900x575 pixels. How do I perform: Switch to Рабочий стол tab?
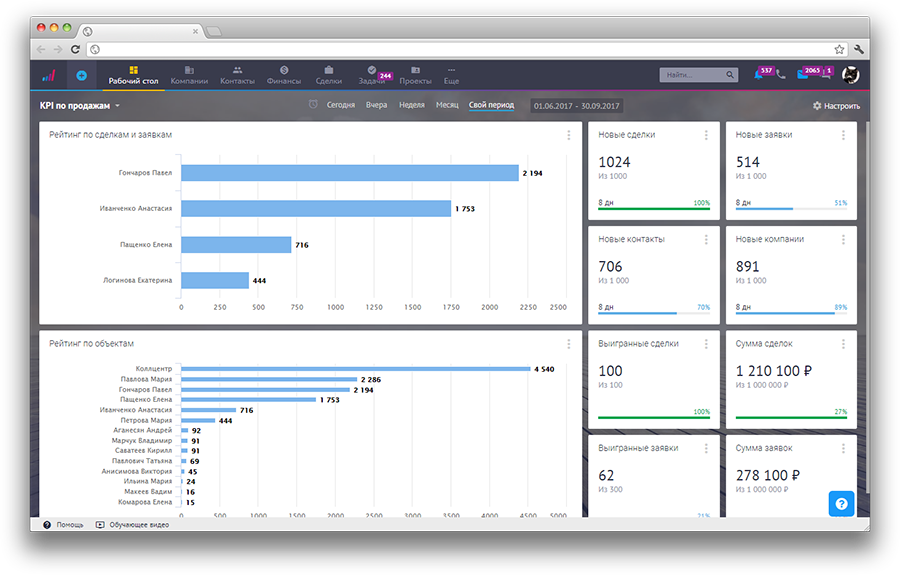coord(134,75)
